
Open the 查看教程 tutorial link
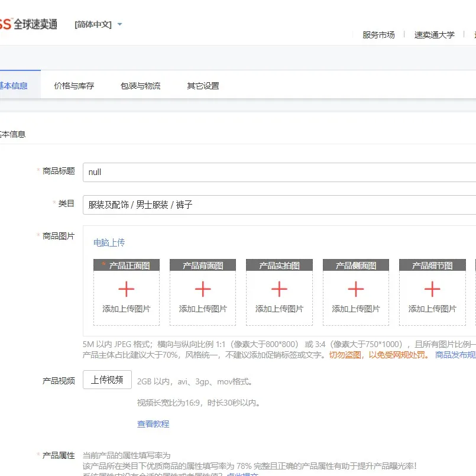tap(153, 424)
